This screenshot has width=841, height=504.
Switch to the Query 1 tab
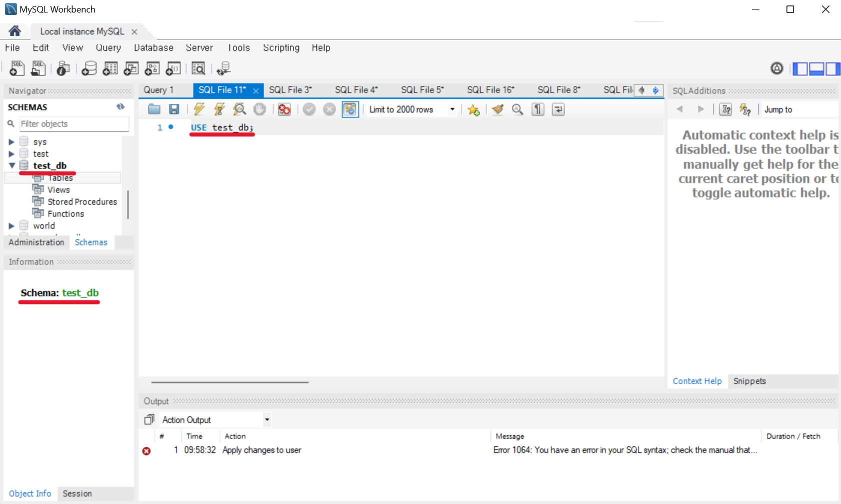coord(158,90)
